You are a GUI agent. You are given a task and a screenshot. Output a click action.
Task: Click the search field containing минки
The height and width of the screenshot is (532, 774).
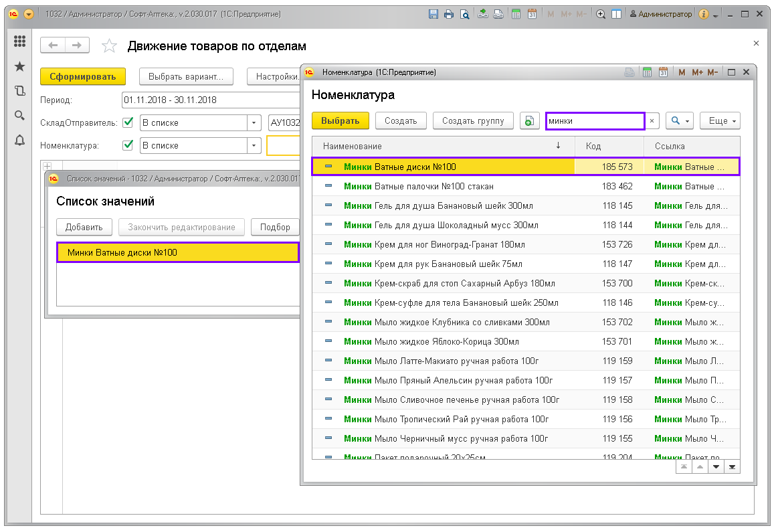pyautogui.click(x=595, y=121)
